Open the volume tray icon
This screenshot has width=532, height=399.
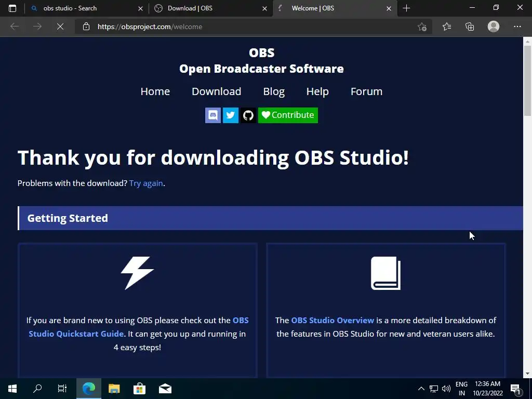coord(446,389)
